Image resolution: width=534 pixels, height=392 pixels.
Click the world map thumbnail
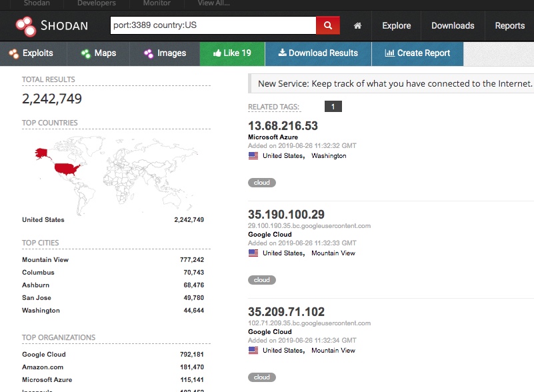coord(116,175)
